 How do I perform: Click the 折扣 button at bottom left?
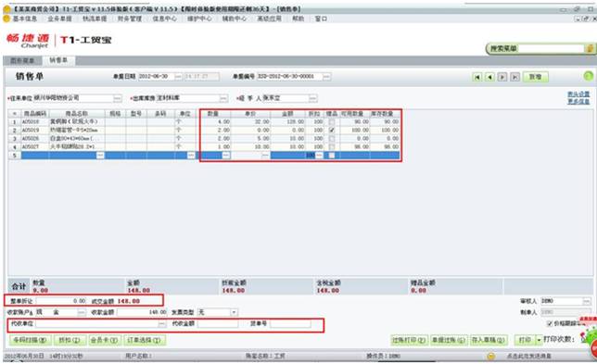70,340
